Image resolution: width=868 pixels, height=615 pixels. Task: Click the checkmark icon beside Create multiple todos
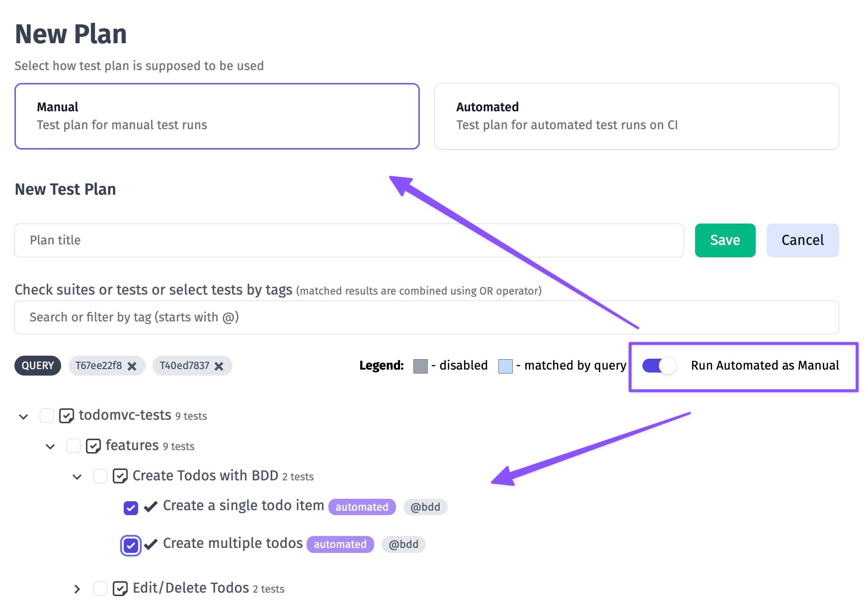pos(151,544)
